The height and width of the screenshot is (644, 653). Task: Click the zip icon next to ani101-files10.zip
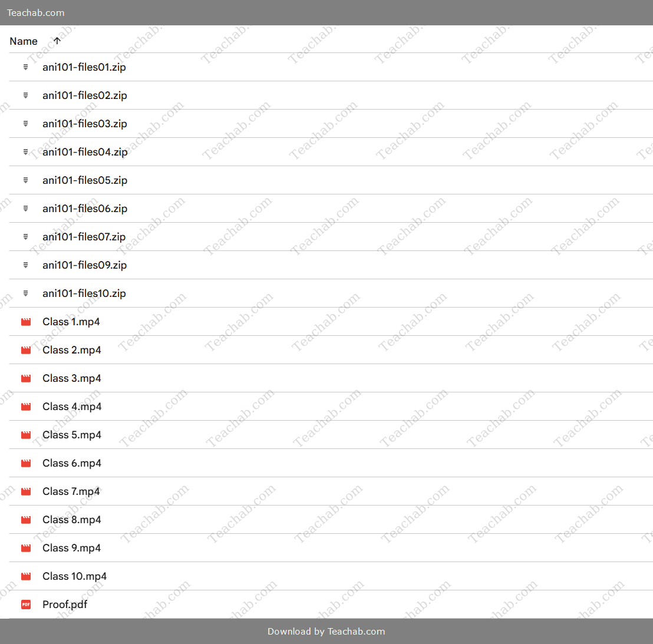pyautogui.click(x=25, y=293)
